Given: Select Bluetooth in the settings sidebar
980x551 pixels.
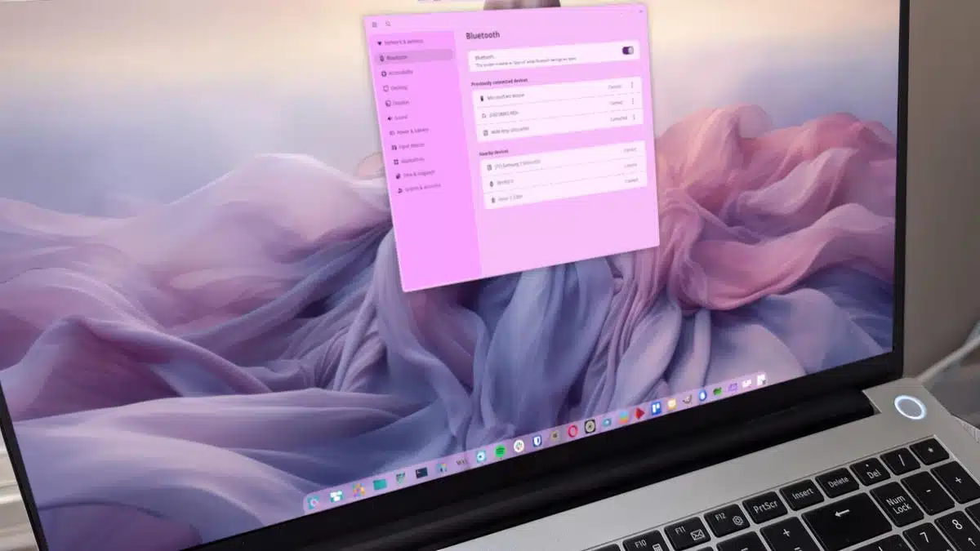Looking at the screenshot, I should pyautogui.click(x=414, y=57).
